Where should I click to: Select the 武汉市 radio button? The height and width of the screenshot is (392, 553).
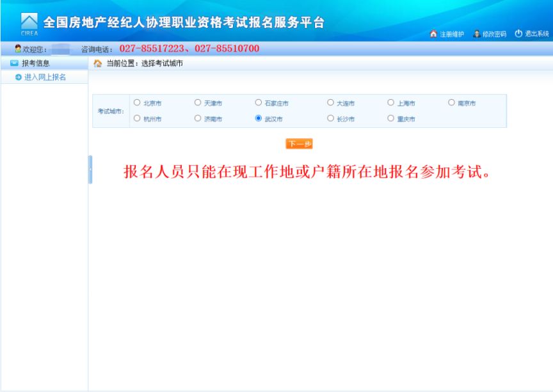click(x=259, y=118)
